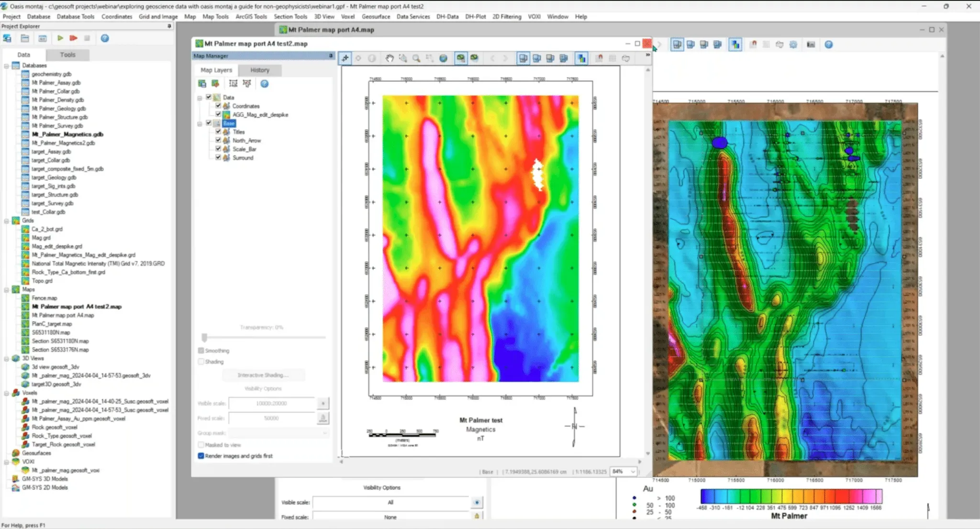Toggle visibility of AGG_Mag_edit_despike layer
Image resolution: width=980 pixels, height=529 pixels.
click(x=218, y=114)
